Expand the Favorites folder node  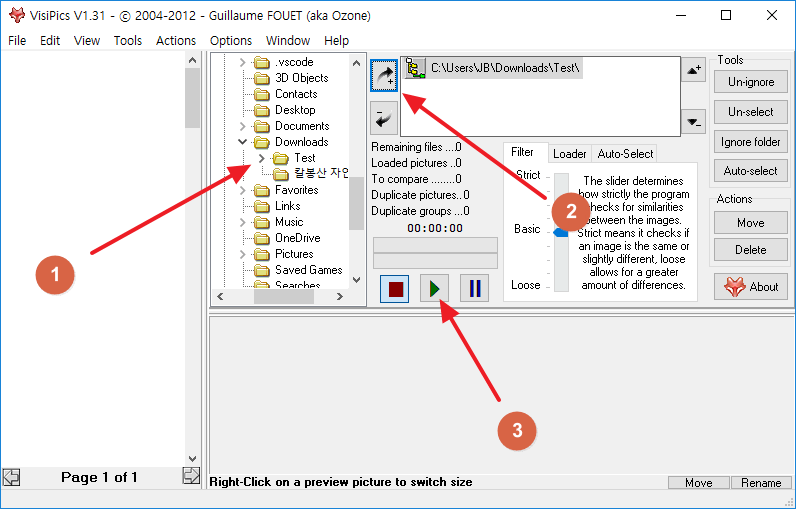click(242, 190)
